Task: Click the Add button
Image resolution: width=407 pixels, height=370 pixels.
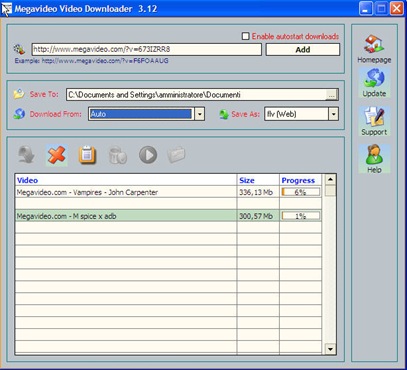Action: pos(303,49)
